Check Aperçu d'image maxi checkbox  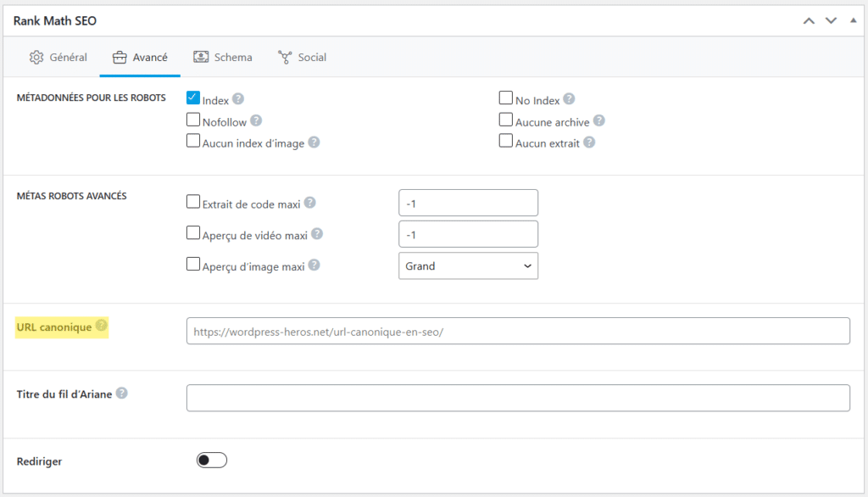click(x=192, y=265)
